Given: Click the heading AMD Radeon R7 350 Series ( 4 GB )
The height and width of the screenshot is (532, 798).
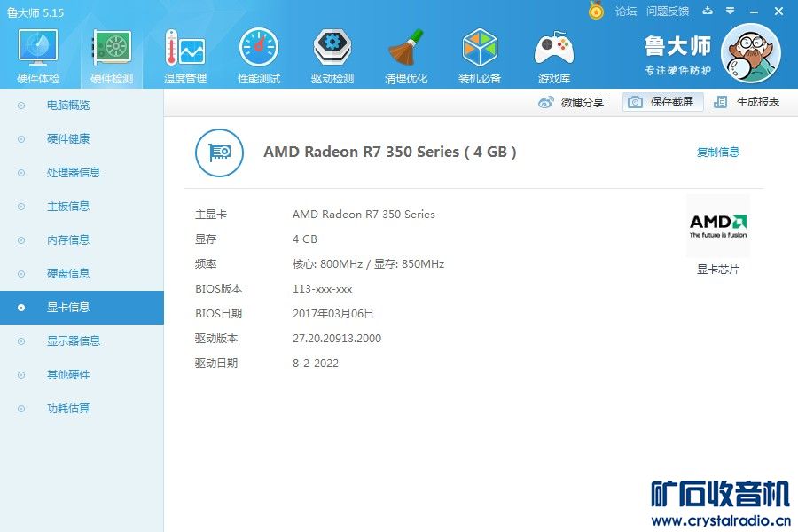Looking at the screenshot, I should [x=390, y=152].
